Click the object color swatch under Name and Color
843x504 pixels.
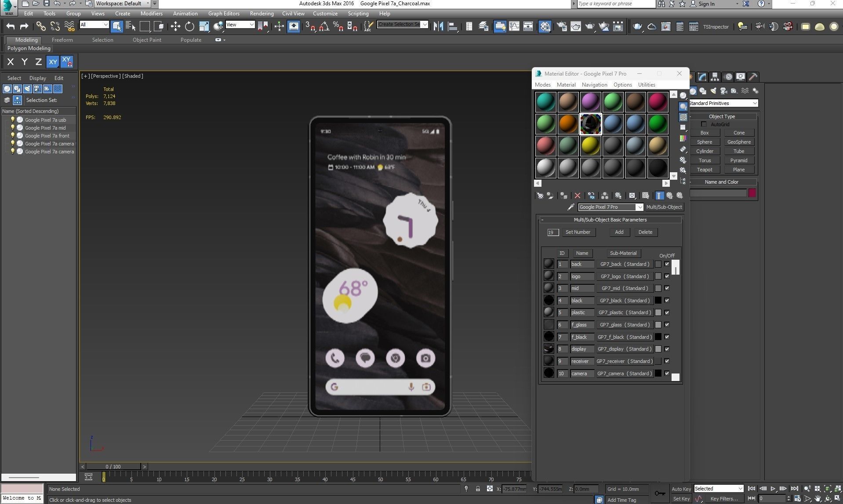click(752, 193)
